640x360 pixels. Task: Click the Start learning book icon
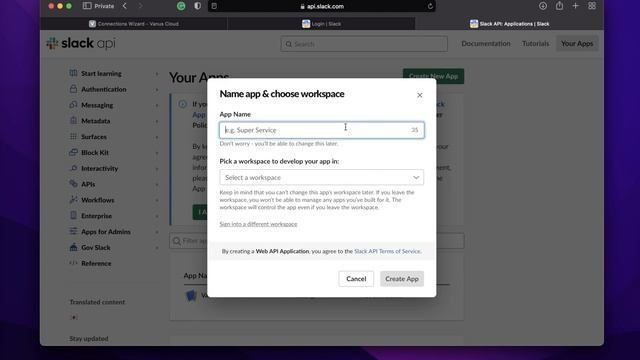point(73,73)
